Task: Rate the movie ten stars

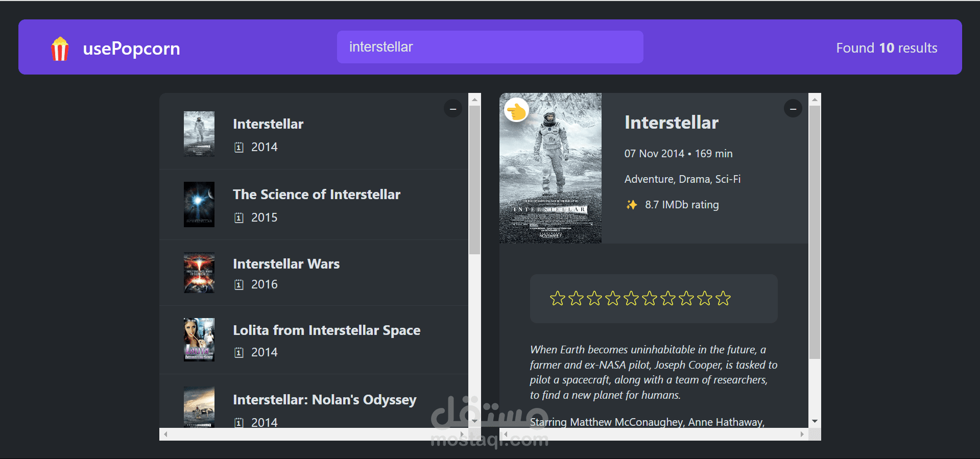Action: pos(723,298)
